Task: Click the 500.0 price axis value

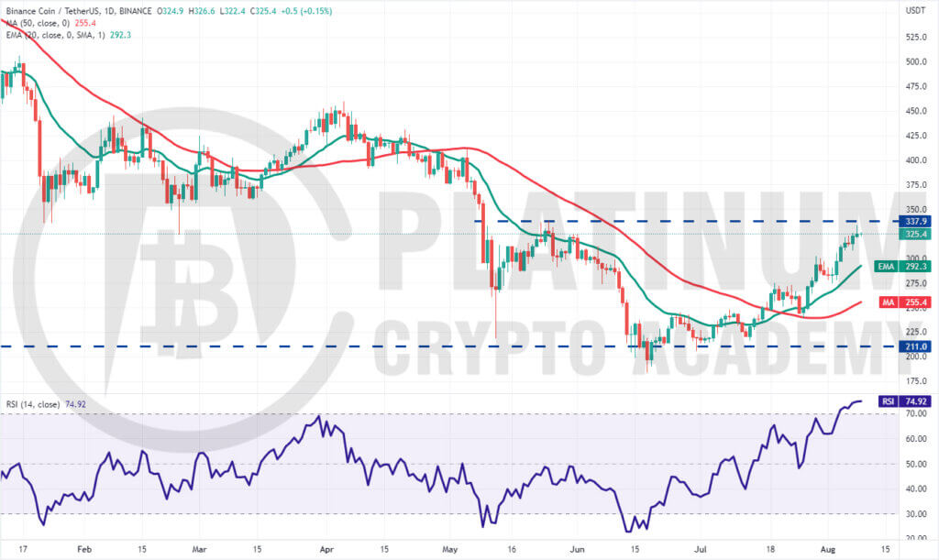Action: pos(916,61)
